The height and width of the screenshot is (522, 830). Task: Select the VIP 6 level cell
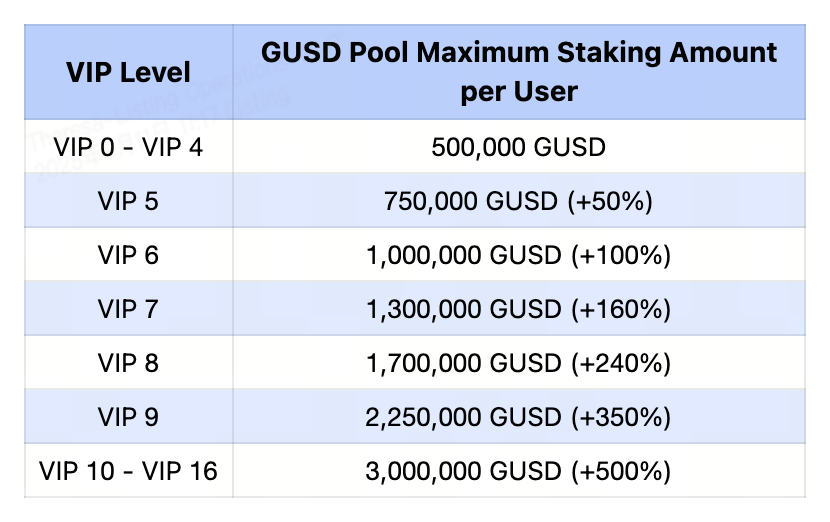128,255
